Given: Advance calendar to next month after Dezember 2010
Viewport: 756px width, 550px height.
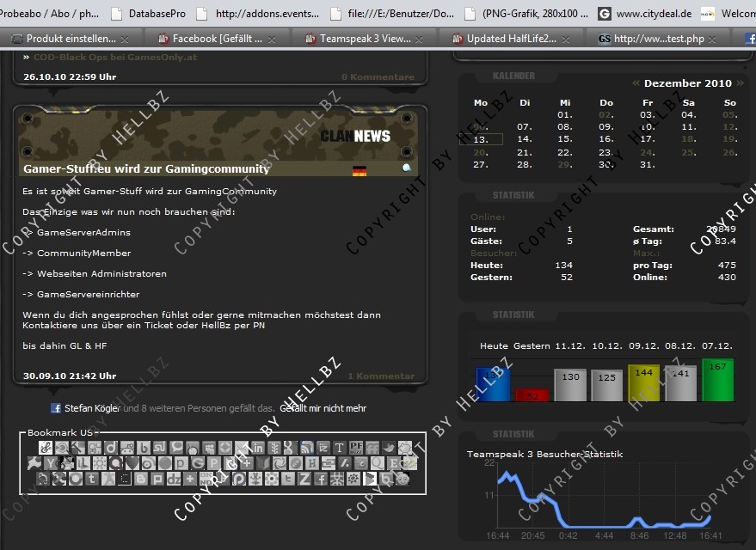Looking at the screenshot, I should point(738,83).
